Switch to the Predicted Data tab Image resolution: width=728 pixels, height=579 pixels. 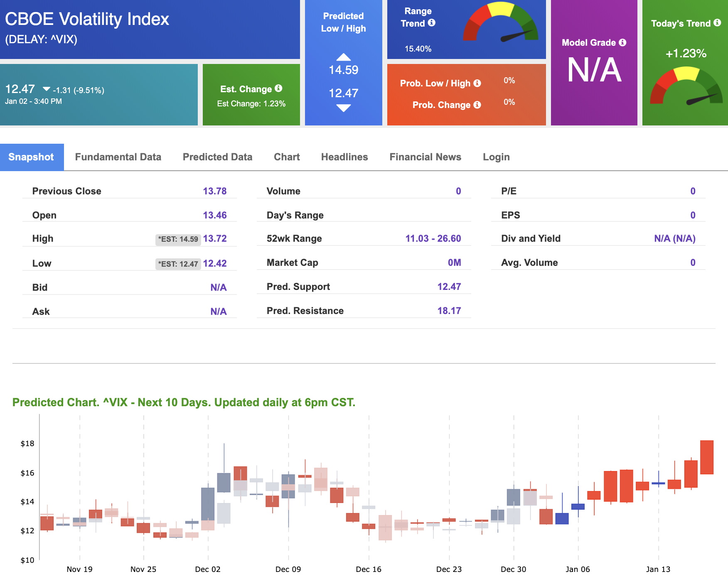[217, 157]
